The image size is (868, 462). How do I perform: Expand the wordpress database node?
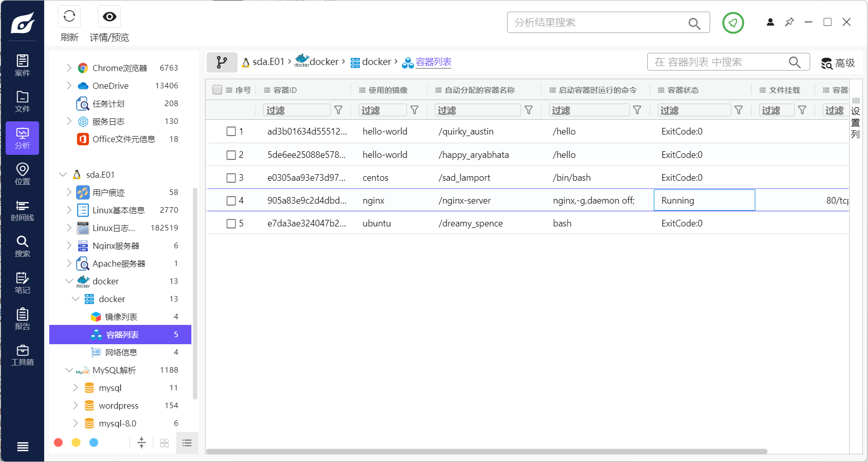[x=75, y=405]
